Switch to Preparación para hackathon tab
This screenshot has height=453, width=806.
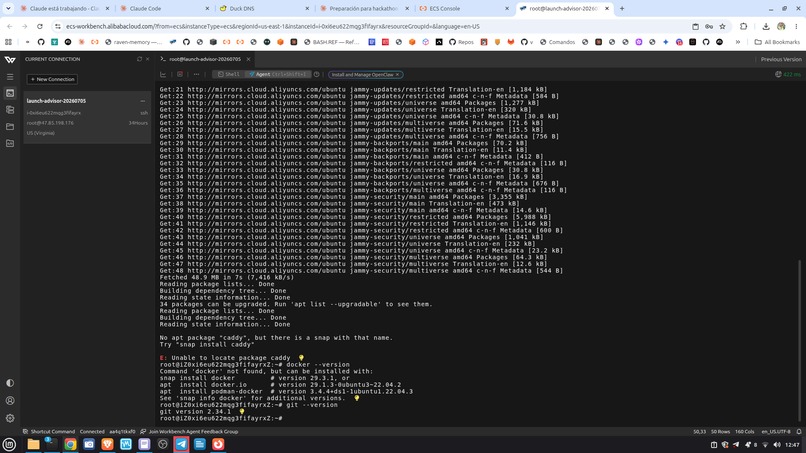[363, 9]
